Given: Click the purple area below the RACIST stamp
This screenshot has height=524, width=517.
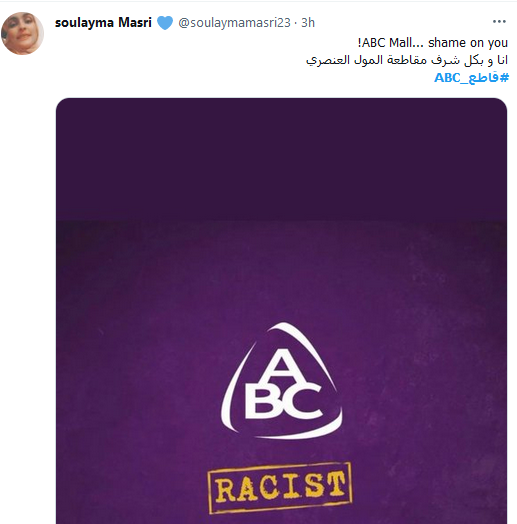Looking at the screenshot, I should pos(281,519).
